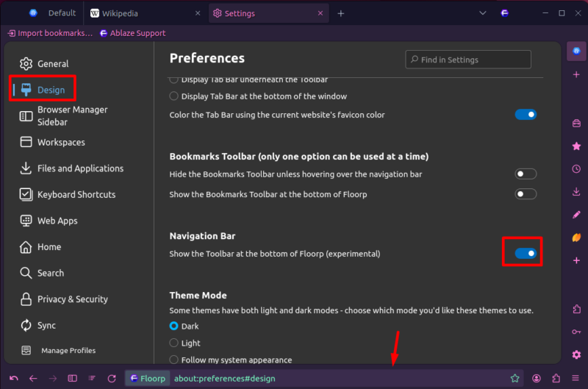
Task: Open the notes pencil panel in sidebar
Action: [576, 215]
